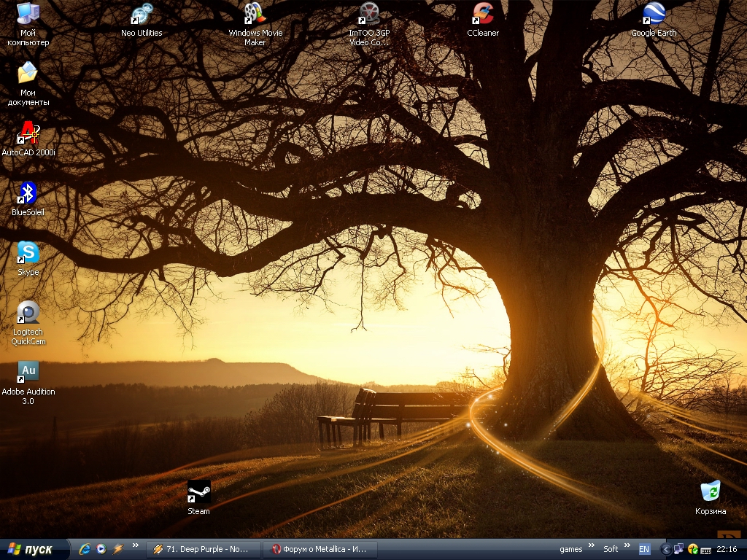This screenshot has width=747, height=560.
Task: Expand the Soft toolbar chevron
Action: 627,546
